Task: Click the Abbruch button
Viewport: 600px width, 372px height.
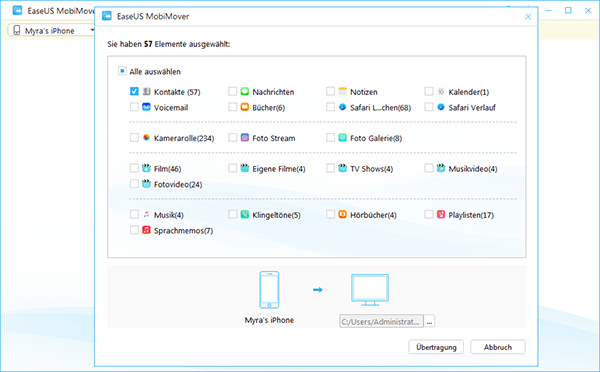Action: [497, 347]
